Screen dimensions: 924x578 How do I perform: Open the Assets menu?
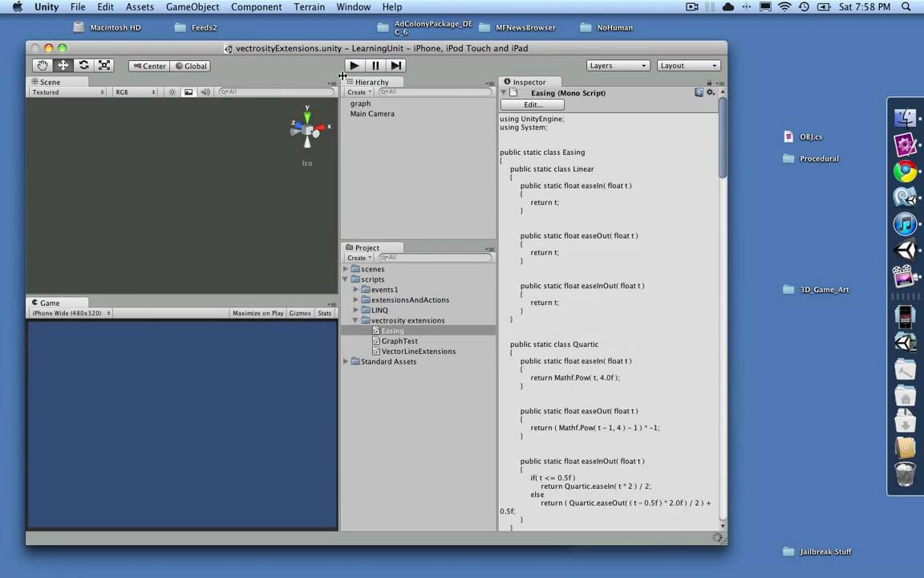coord(140,7)
